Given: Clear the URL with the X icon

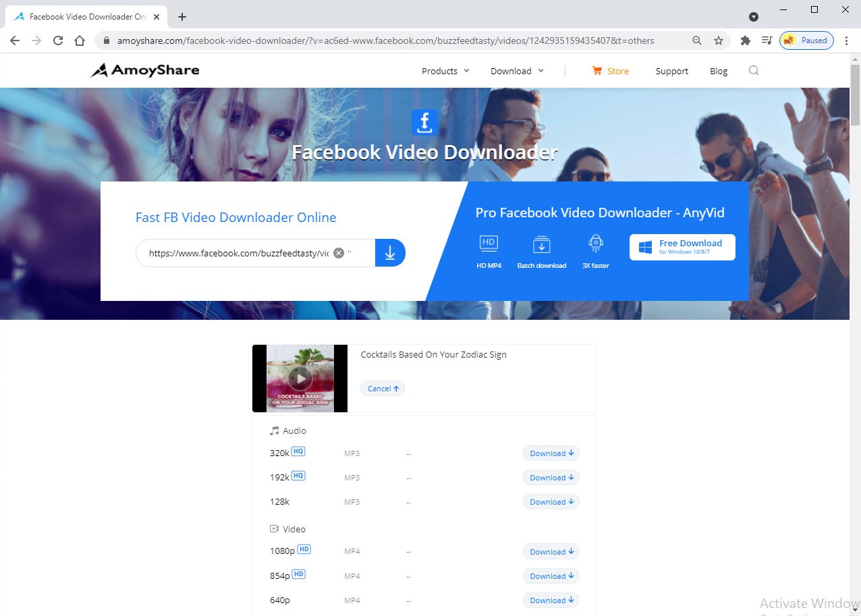Looking at the screenshot, I should 339,253.
